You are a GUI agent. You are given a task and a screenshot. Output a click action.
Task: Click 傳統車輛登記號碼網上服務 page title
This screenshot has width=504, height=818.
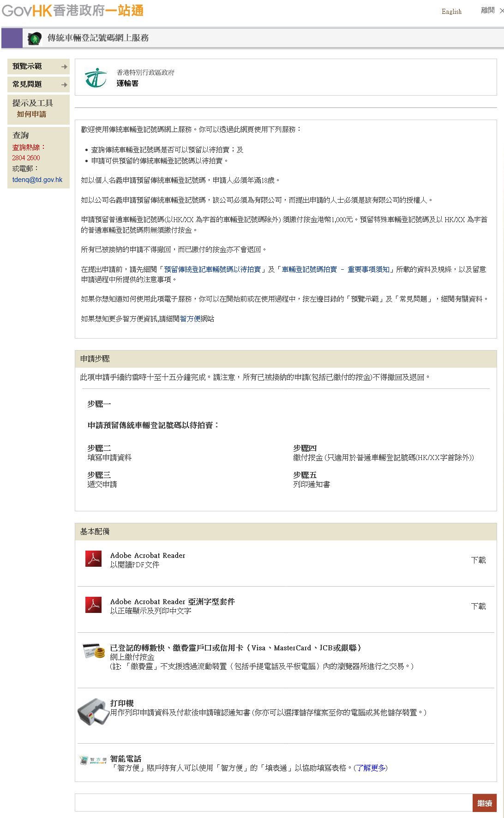tap(98, 38)
